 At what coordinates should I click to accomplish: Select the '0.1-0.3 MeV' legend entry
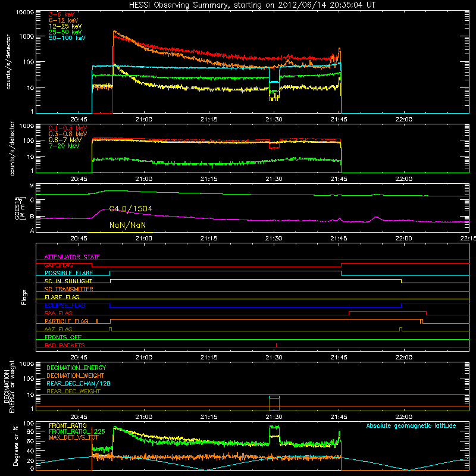pos(68,128)
